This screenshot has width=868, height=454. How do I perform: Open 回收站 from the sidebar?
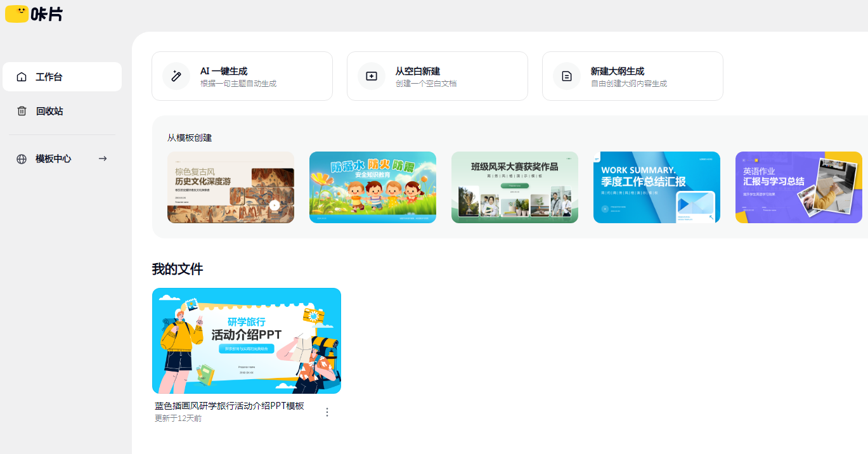click(x=49, y=111)
